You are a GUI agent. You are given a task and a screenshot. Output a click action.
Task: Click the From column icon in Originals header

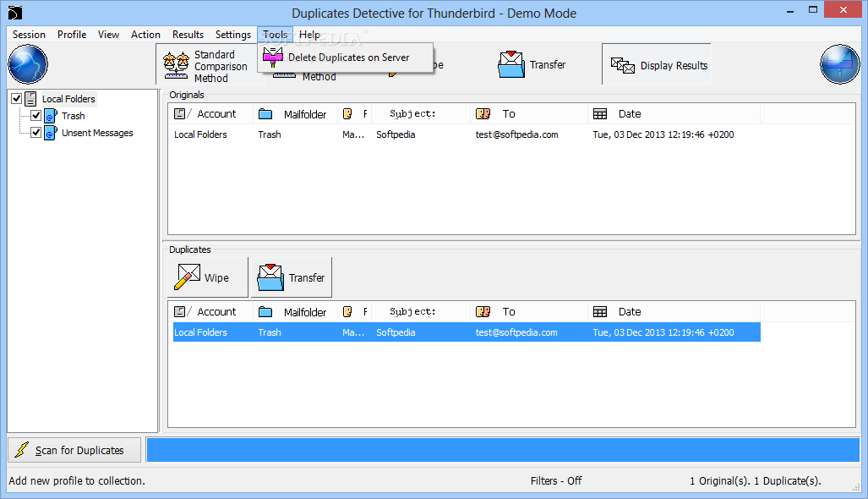[x=347, y=113]
